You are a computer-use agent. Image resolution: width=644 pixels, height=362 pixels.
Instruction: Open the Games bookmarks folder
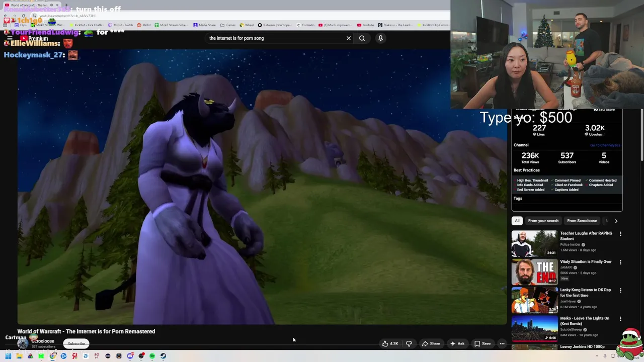click(228, 25)
